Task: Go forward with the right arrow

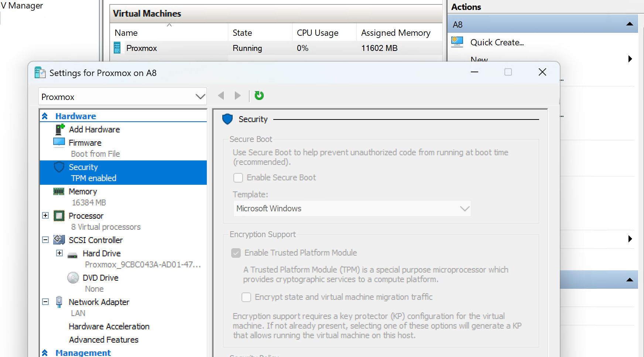Action: (238, 96)
